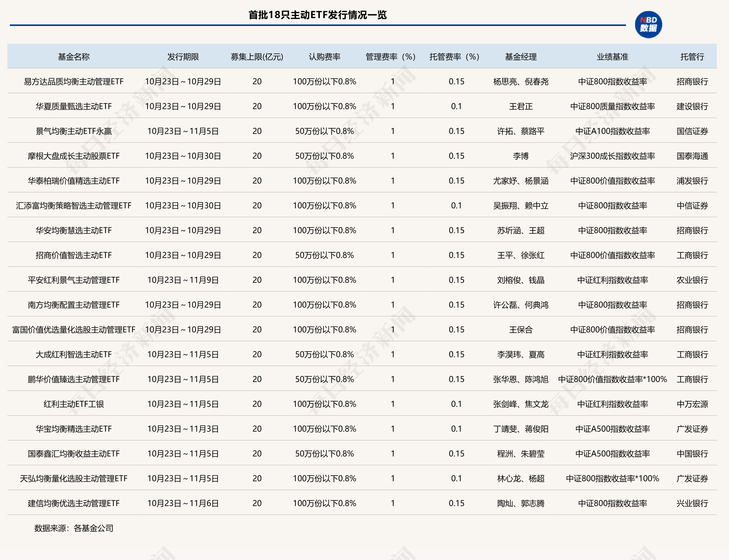Viewport: 729px width, 560px height.
Task: Click the 业绩基准 column header
Action: pos(612,57)
